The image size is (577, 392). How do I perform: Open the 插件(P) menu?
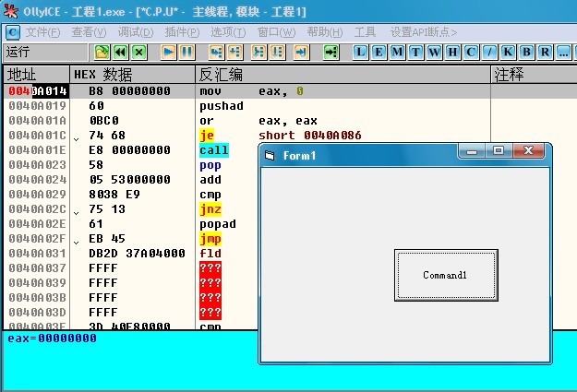182,32
